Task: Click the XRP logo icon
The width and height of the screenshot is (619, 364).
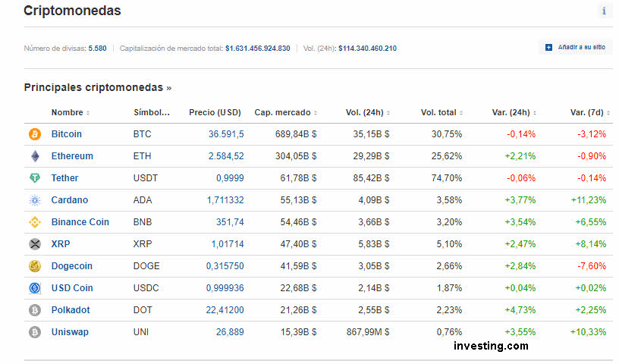Action: [34, 244]
